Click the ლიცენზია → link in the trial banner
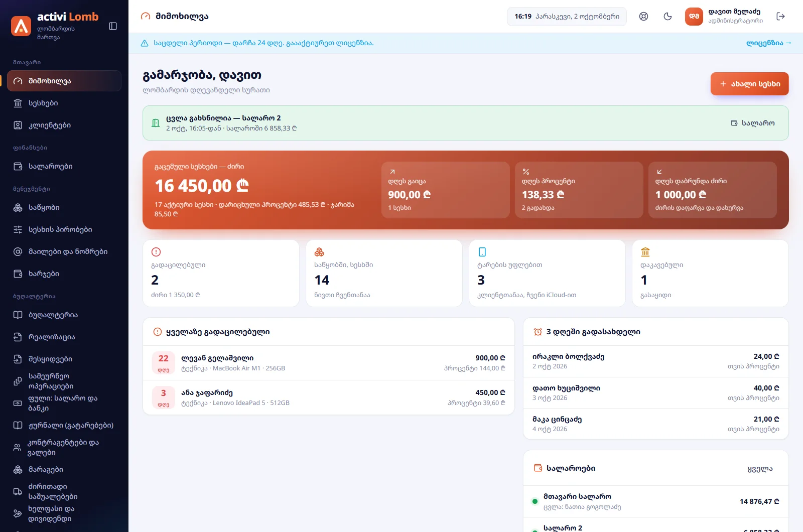The width and height of the screenshot is (803, 532). click(768, 43)
